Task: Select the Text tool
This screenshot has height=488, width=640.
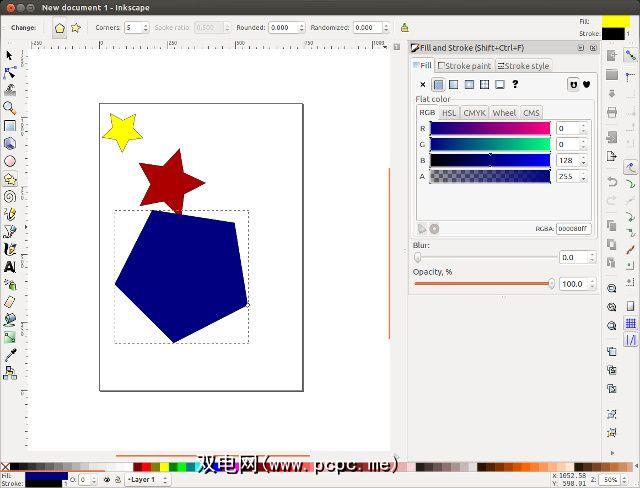Action: (10, 267)
